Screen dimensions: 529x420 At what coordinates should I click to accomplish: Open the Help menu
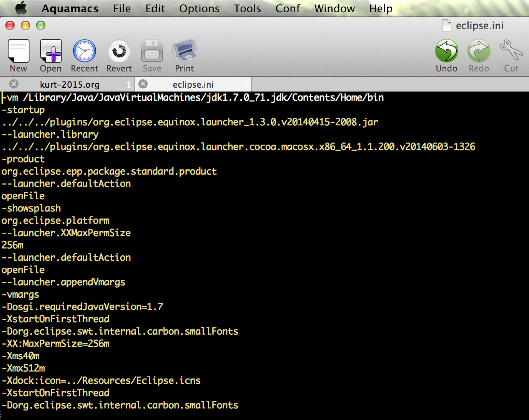click(381, 8)
